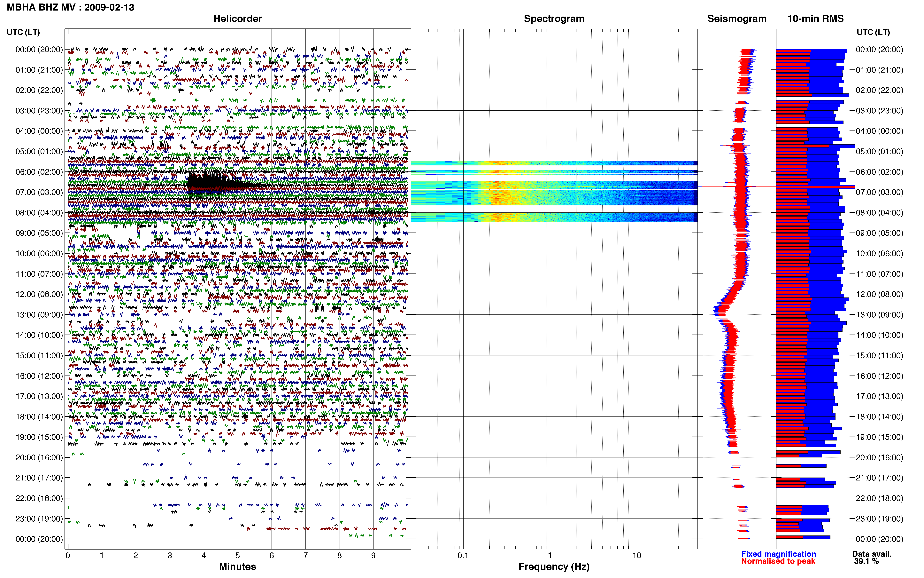
Task: Select left time label '07:00 (03:00)'
Action: click(x=39, y=192)
